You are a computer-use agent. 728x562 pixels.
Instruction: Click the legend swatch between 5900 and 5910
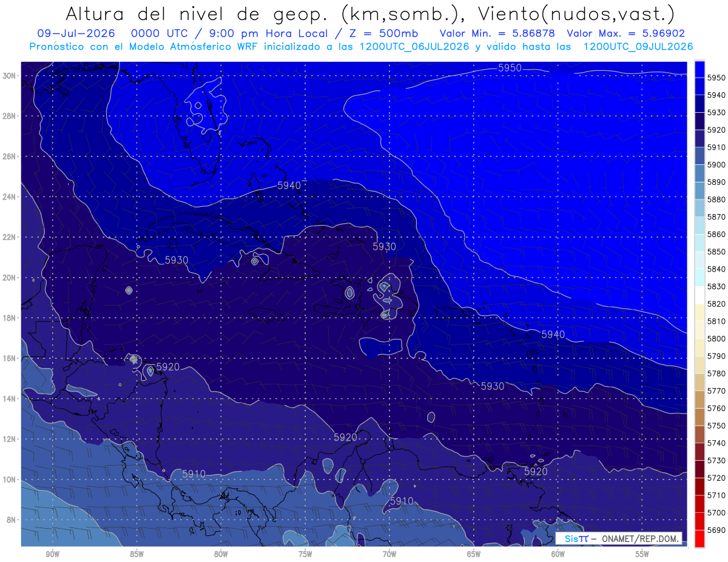[699, 156]
